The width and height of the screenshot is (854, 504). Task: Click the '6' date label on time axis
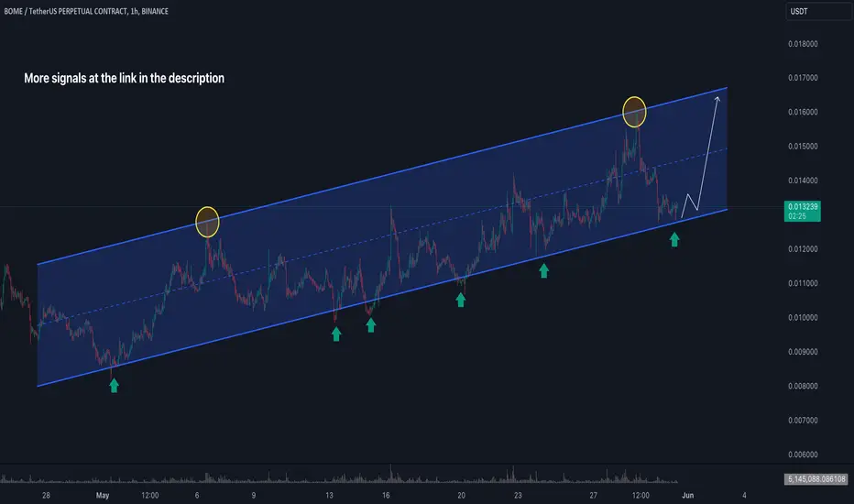[197, 495]
